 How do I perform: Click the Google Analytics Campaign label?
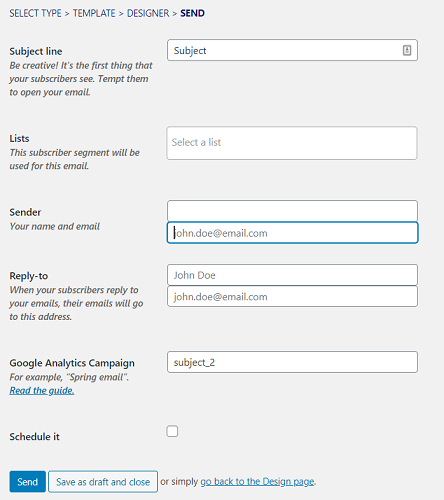[72, 363]
